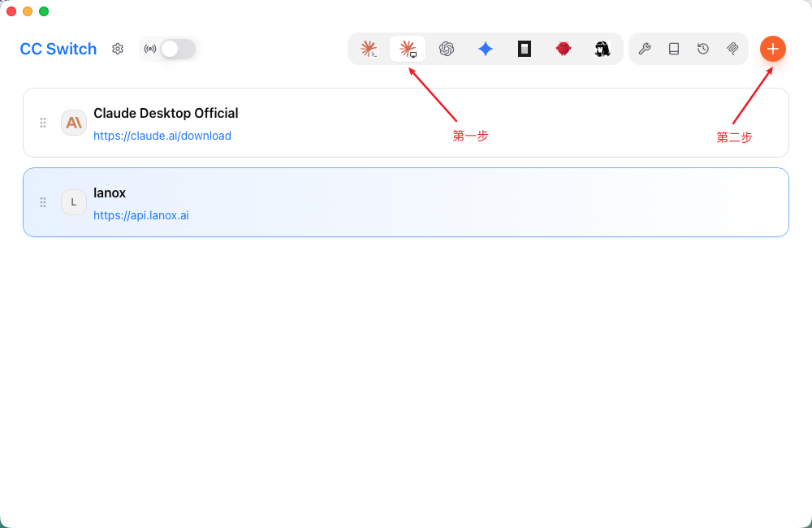Select the Gemini blue star icon
This screenshot has width=812, height=528.
(486, 49)
